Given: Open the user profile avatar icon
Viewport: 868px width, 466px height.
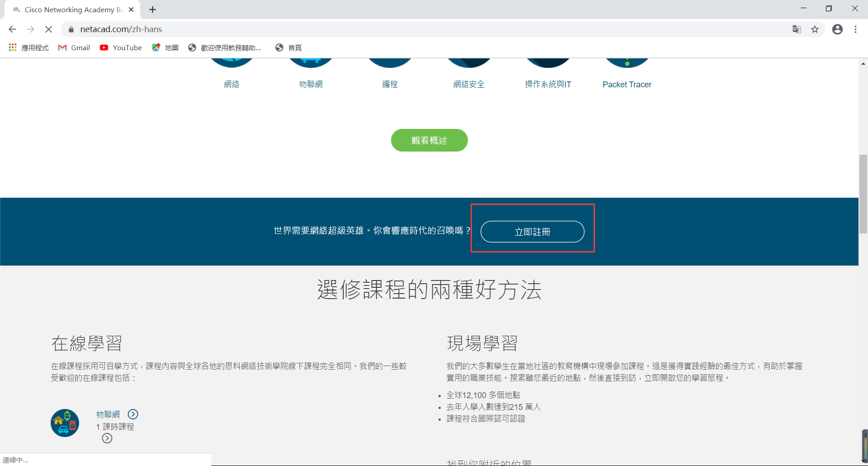Looking at the screenshot, I should [x=837, y=29].
